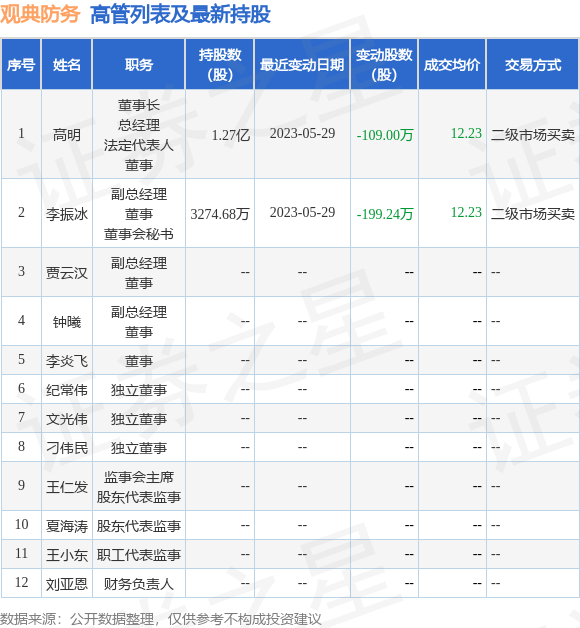Select the name 夏海涛
This screenshot has height=628, width=580.
click(66, 525)
